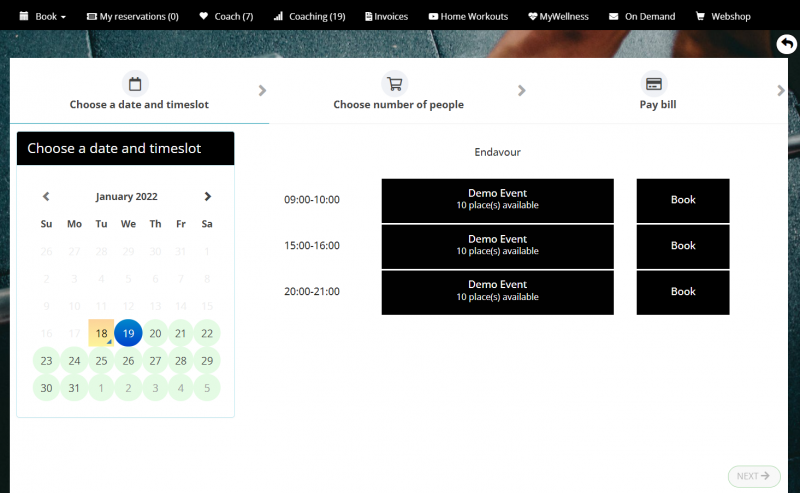Open My reservations menu item
Screen dimensions: 800x493
(x=132, y=16)
